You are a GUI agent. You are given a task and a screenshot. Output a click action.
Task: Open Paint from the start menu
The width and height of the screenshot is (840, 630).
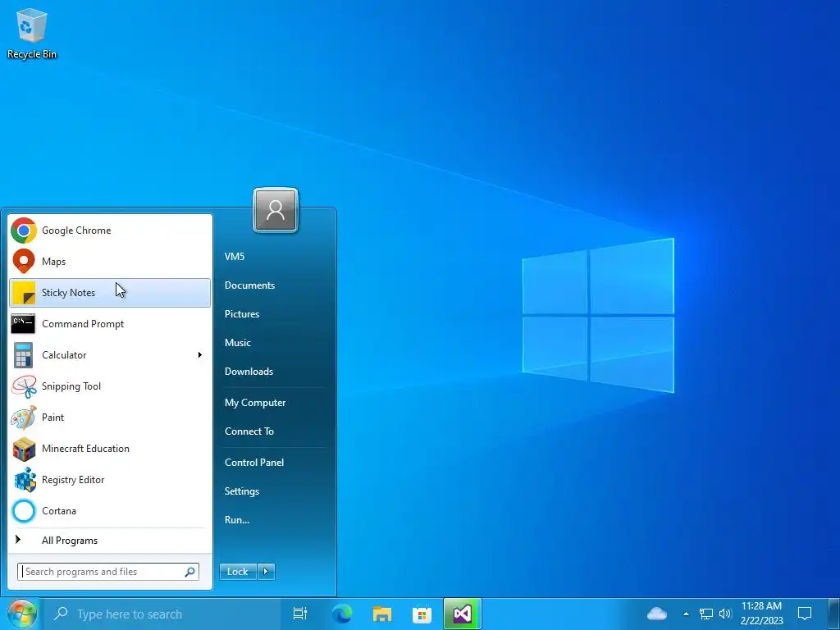tap(110, 418)
